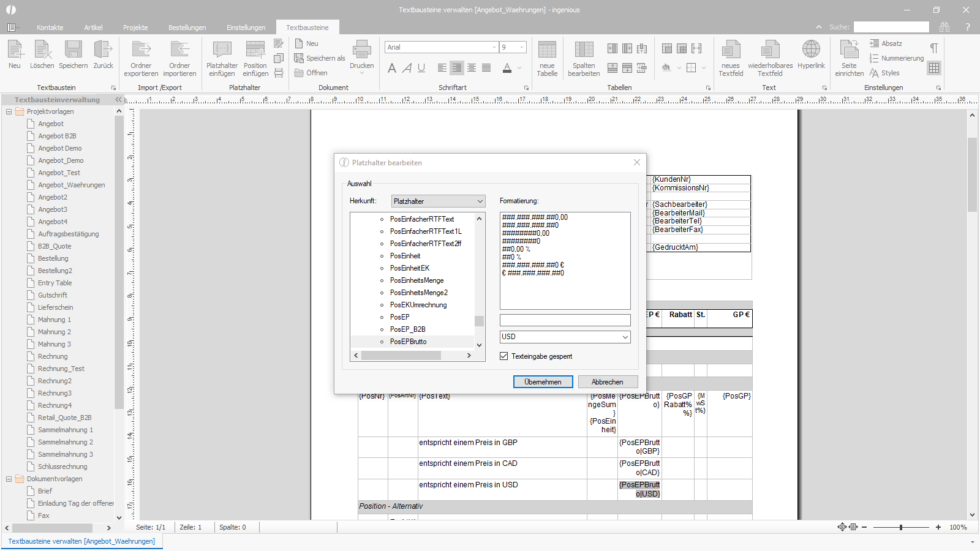Align text right in ribbon
The image size is (980, 551).
pyautogui.click(x=457, y=68)
